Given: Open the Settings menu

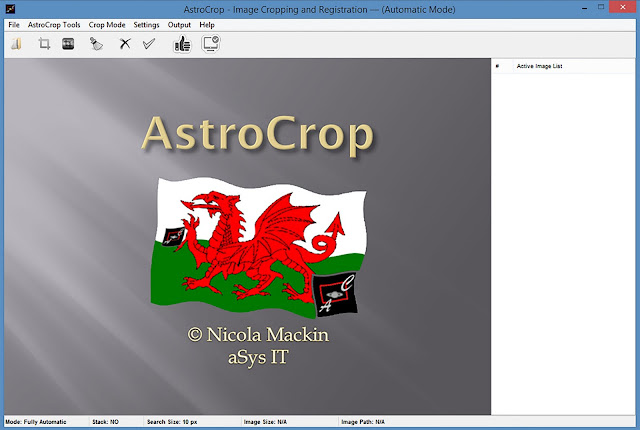Looking at the screenshot, I should pyautogui.click(x=147, y=25).
